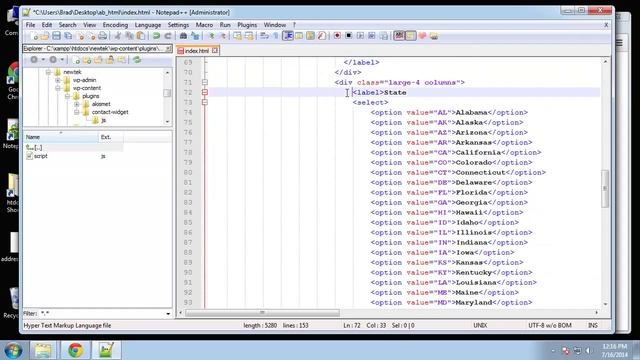Image resolution: width=640 pixels, height=360 pixels.
Task: Click the Zoom Out toolbar icon
Action: [x=223, y=36]
